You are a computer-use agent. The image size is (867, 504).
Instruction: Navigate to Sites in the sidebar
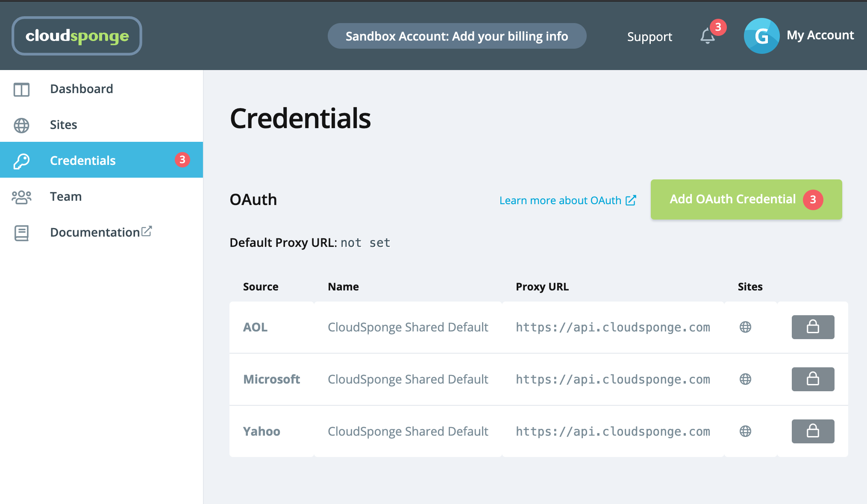point(63,125)
